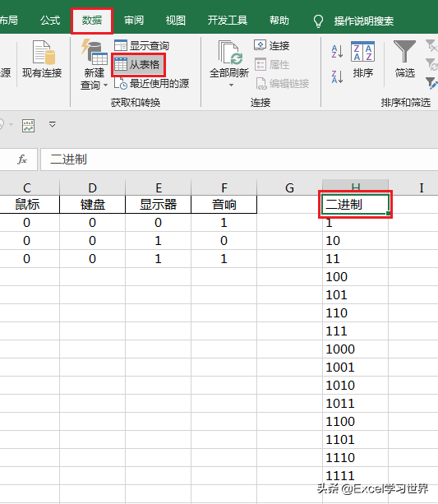Screen dimensions: 438x504
Task: Select the cell containing 11 in column H
Action: (356, 259)
